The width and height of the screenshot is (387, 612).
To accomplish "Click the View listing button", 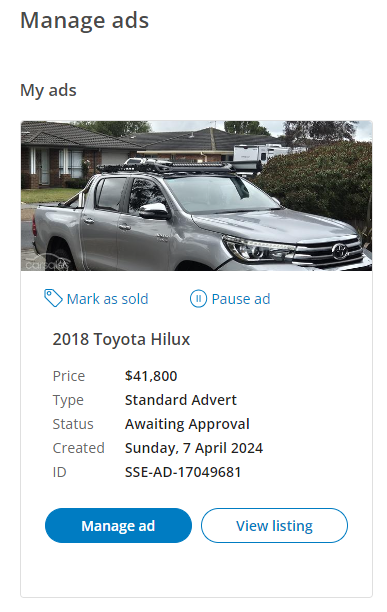I will pos(274,525).
